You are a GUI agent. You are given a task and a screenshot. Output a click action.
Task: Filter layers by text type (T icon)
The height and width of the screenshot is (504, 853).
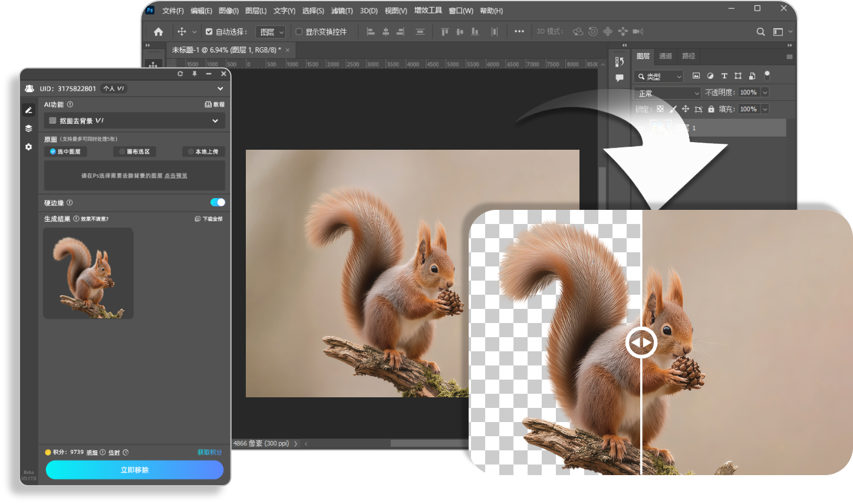coord(724,76)
